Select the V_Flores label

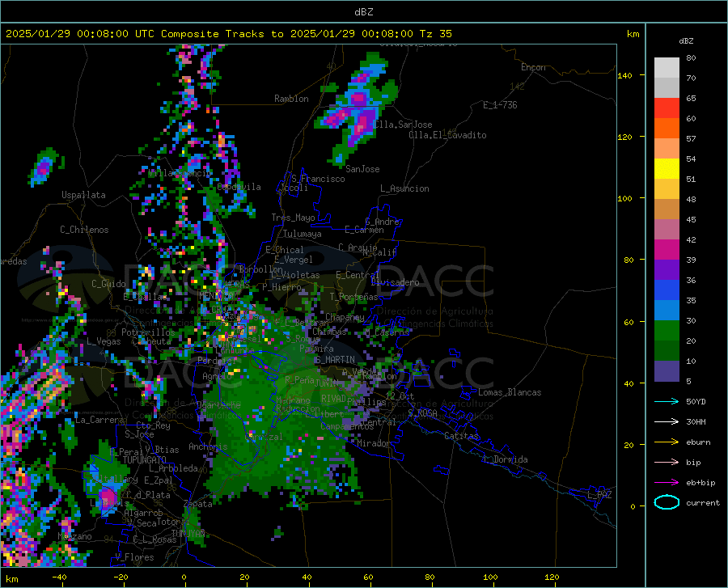134,557
